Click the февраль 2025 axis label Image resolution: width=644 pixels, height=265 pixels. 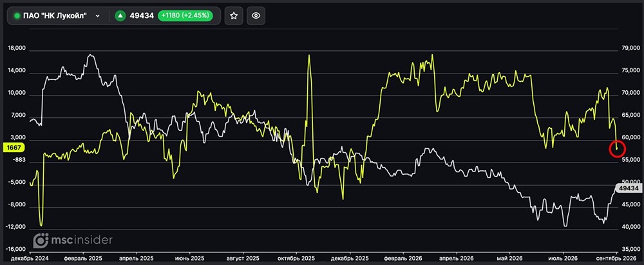click(83, 258)
